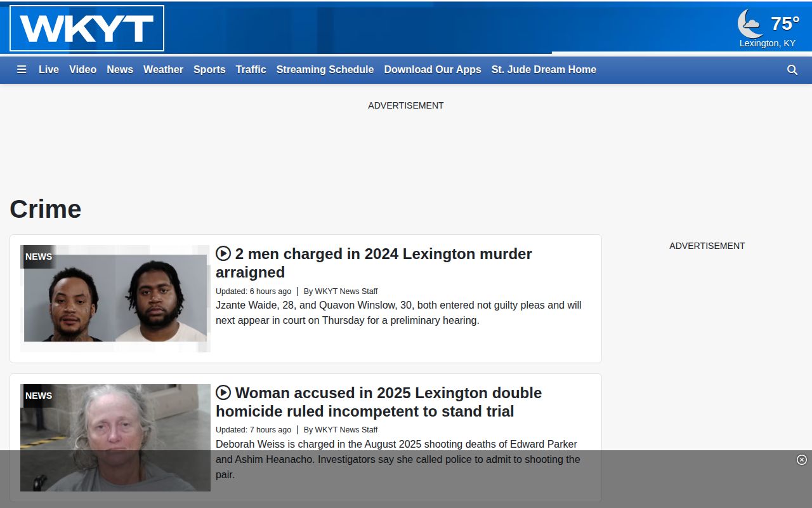812x508 pixels.
Task: Open the Weather nav item
Action: 163,70
